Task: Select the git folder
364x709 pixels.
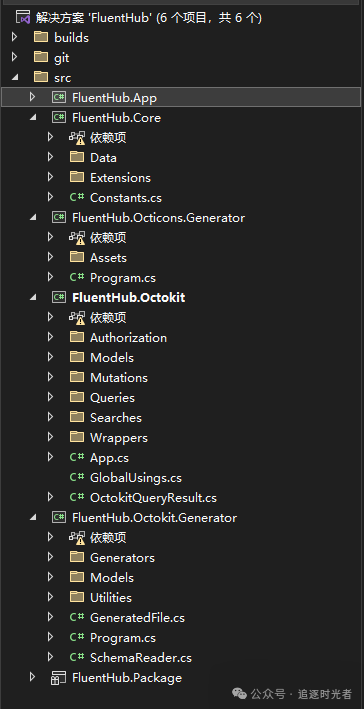Action: pyautogui.click(x=61, y=58)
